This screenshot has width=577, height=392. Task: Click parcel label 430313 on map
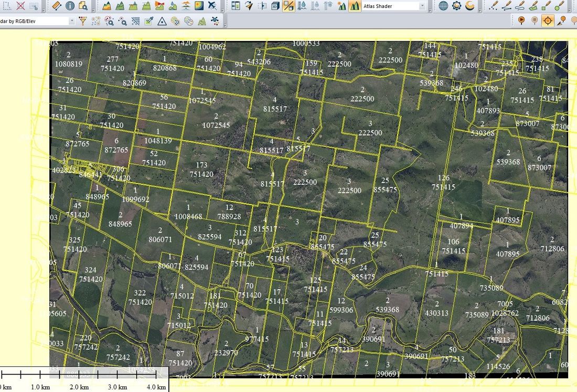[x=436, y=313]
